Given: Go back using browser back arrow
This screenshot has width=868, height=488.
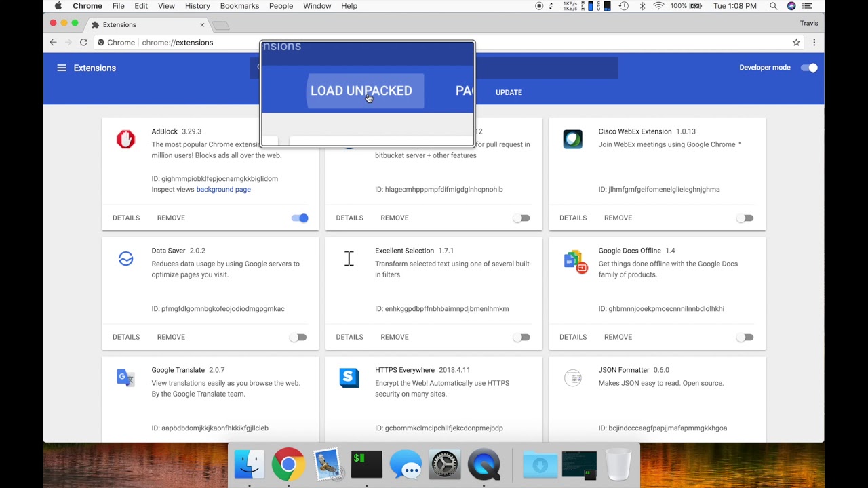Looking at the screenshot, I should click(x=53, y=42).
